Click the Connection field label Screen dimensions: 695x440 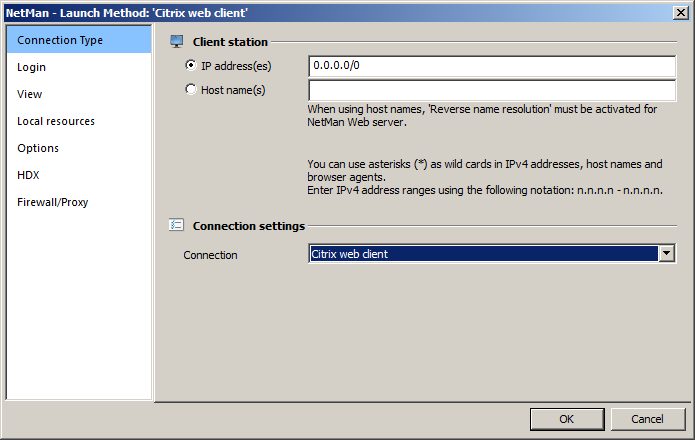(x=211, y=255)
